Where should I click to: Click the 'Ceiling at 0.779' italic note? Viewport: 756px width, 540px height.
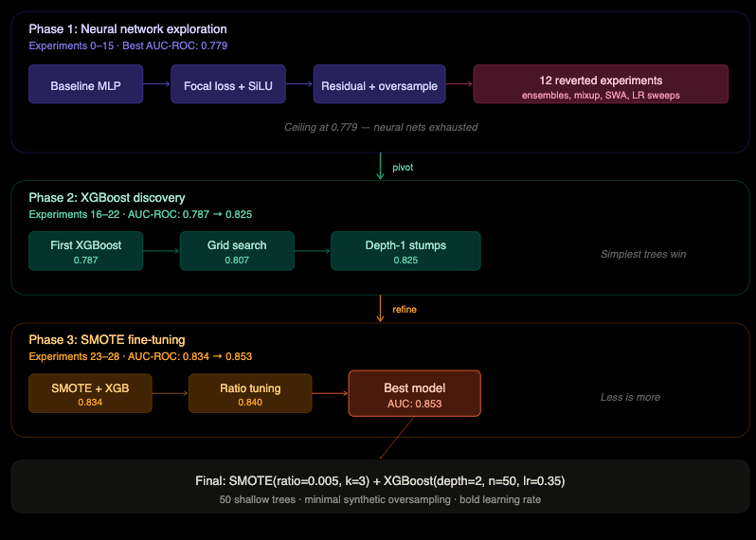click(381, 127)
